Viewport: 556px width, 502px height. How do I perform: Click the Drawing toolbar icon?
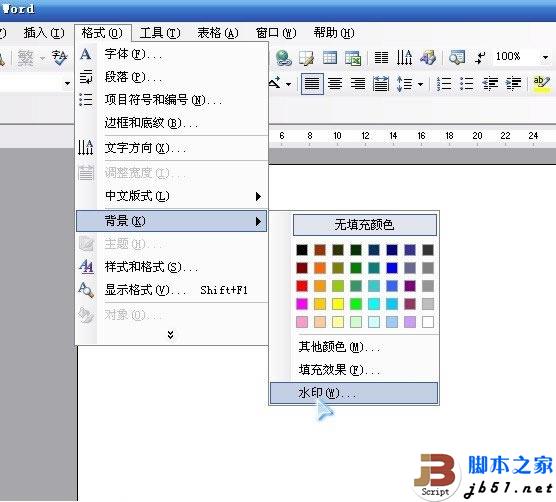click(x=428, y=57)
